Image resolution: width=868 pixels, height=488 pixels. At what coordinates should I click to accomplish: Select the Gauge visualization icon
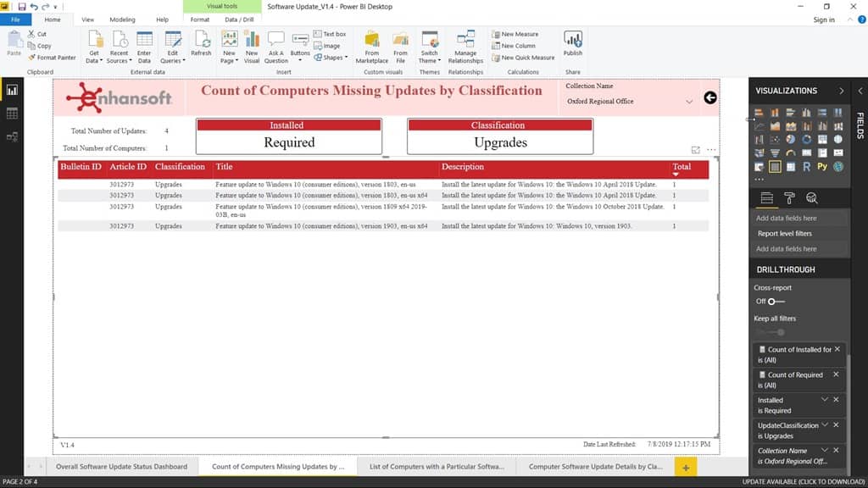click(x=790, y=153)
